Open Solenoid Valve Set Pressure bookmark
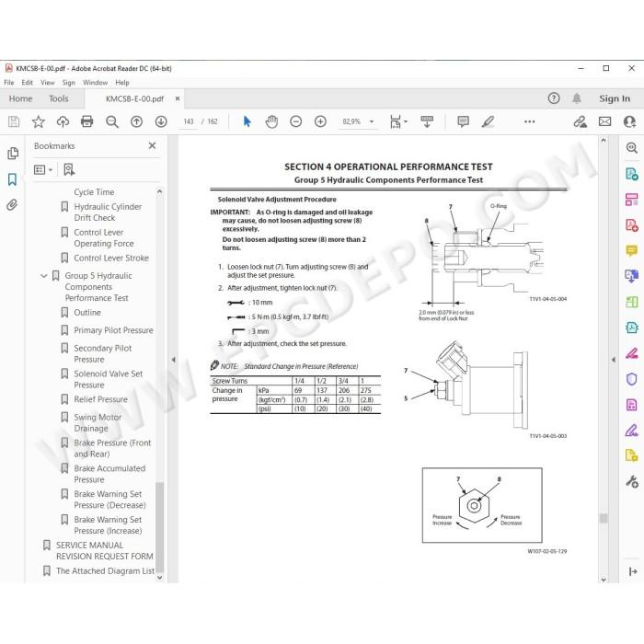Image resolution: width=644 pixels, height=644 pixels. 108,379
